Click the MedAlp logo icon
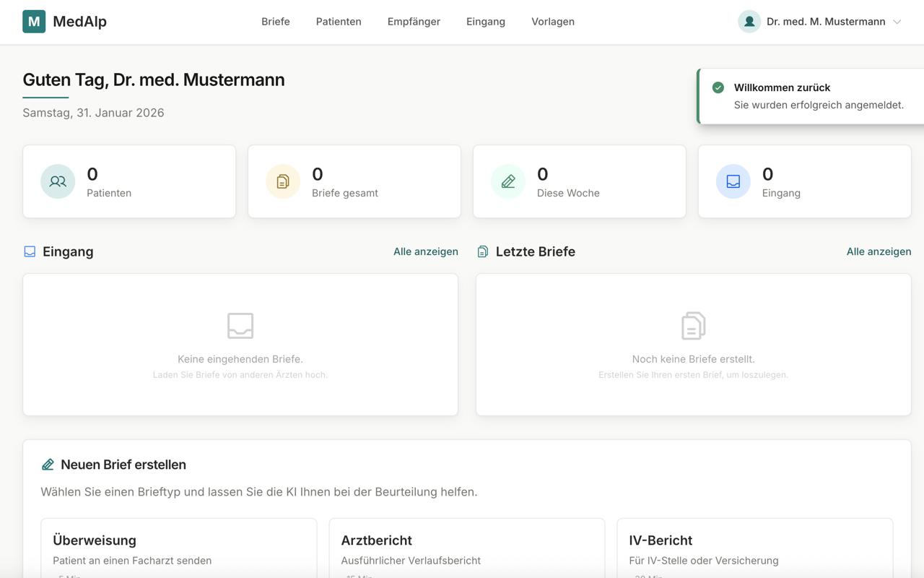The height and width of the screenshot is (578, 924). tap(33, 21)
